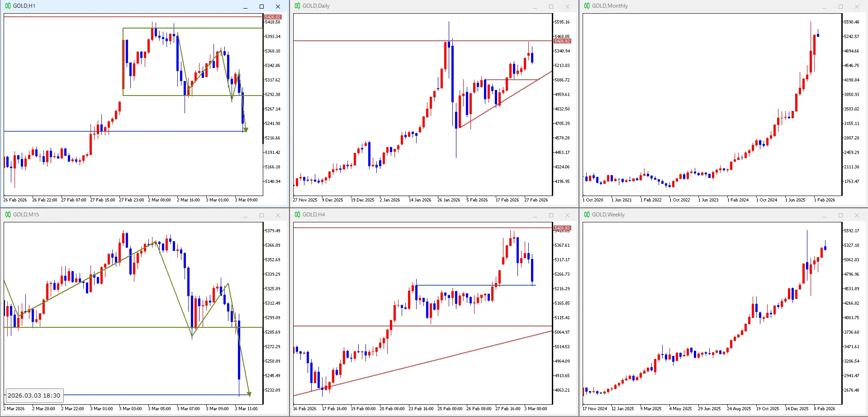The image size is (868, 417).
Task: Maximize the GOLD,Weekly chart window
Action: point(840,215)
